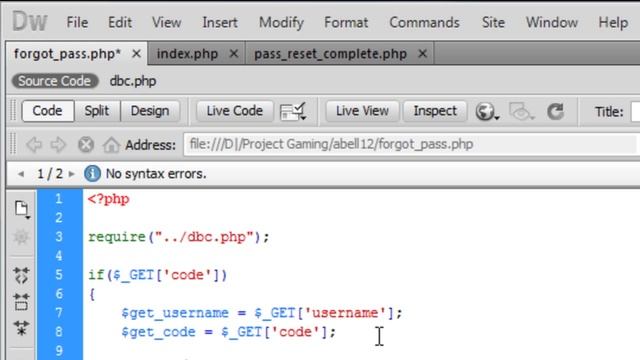Open the Format menu

pyautogui.click(x=346, y=22)
